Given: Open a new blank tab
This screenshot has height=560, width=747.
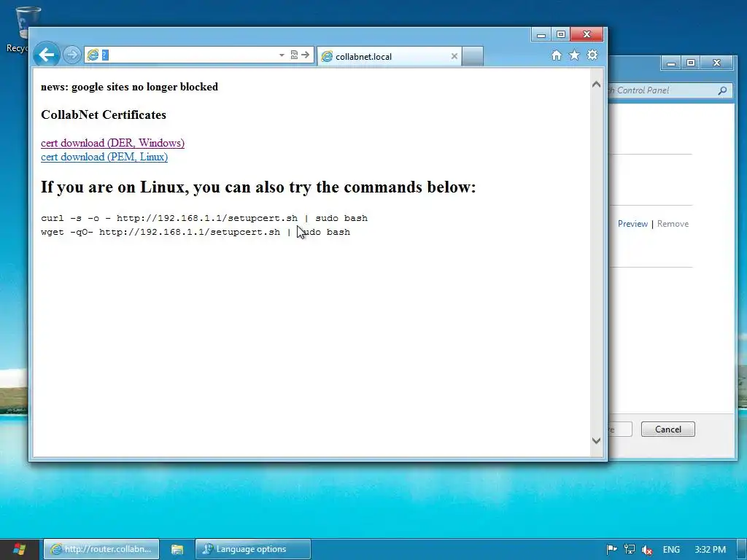Looking at the screenshot, I should pos(473,56).
